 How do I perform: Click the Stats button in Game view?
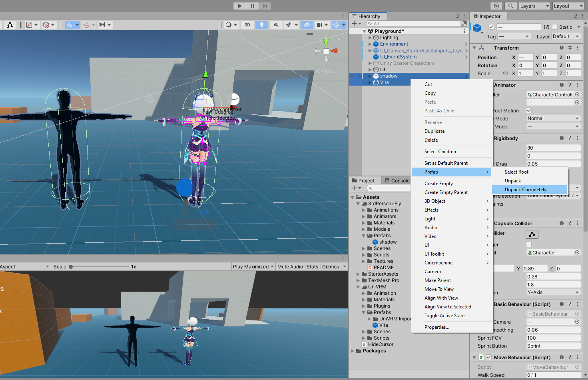pos(313,267)
